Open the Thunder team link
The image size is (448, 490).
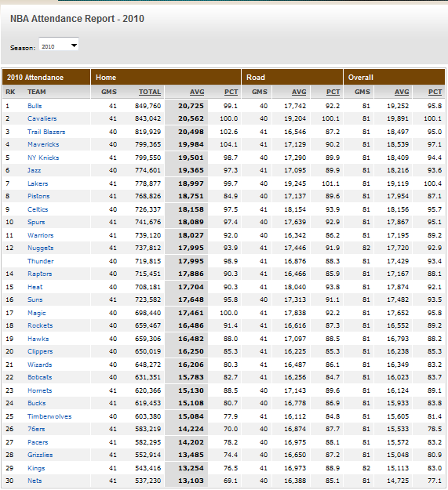pos(40,261)
